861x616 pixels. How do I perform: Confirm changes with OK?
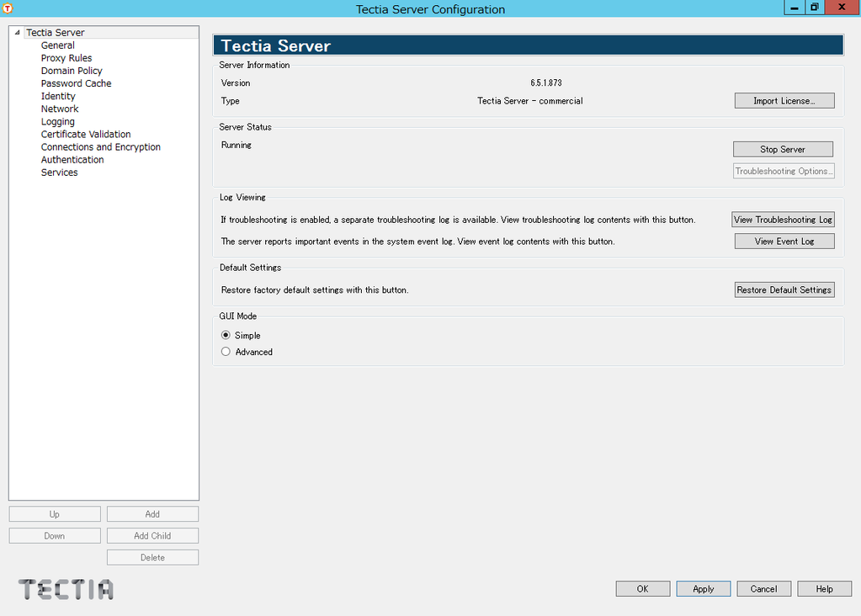(x=642, y=588)
